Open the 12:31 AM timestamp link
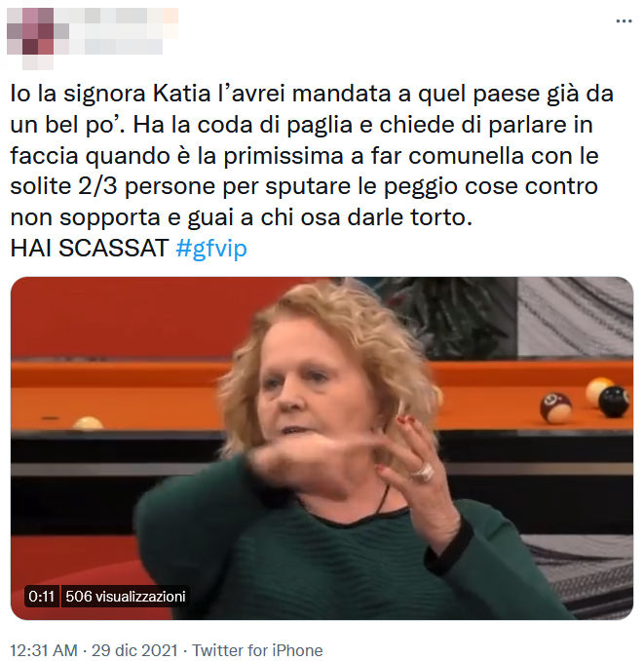The width and height of the screenshot is (644, 661). click(44, 650)
